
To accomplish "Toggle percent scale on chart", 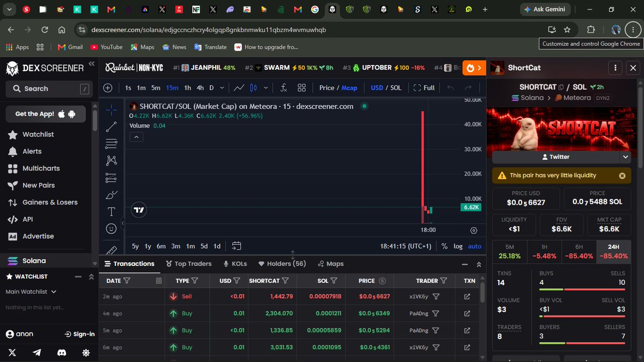I will 444,246.
